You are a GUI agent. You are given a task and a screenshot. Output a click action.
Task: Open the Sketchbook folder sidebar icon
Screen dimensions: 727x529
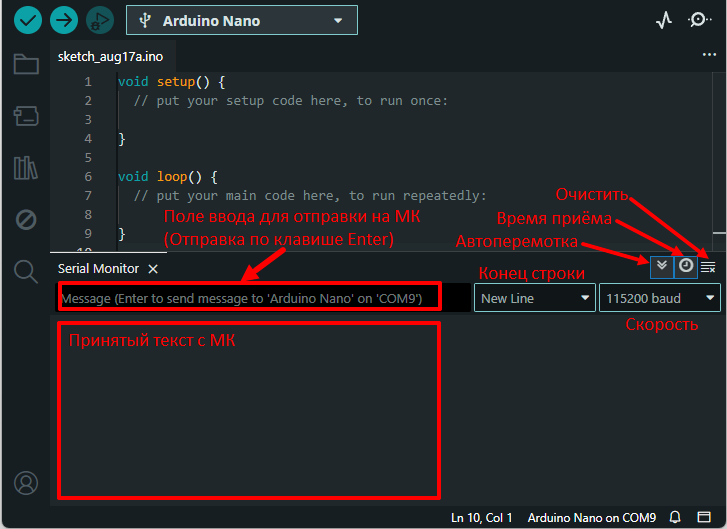(x=26, y=64)
